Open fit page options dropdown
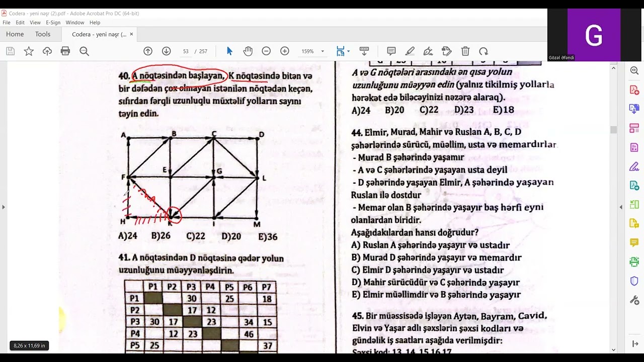Screen dimensions: 644x362 348,51
